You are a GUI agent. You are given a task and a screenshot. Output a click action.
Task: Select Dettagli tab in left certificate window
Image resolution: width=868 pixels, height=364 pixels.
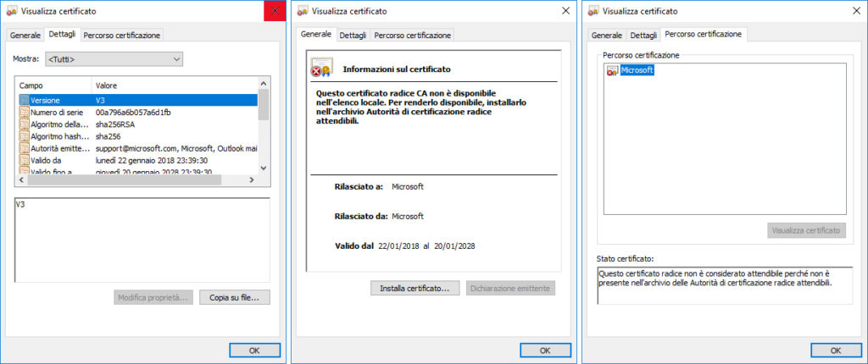tap(62, 35)
